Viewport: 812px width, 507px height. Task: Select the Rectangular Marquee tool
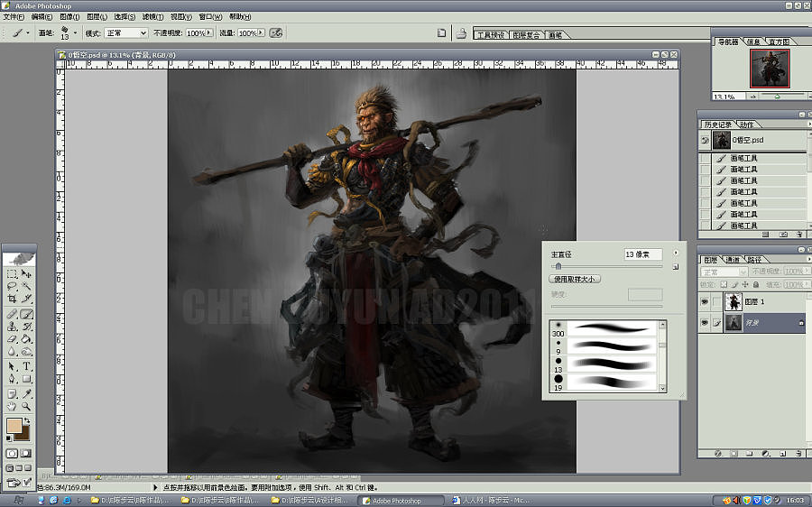click(x=12, y=272)
